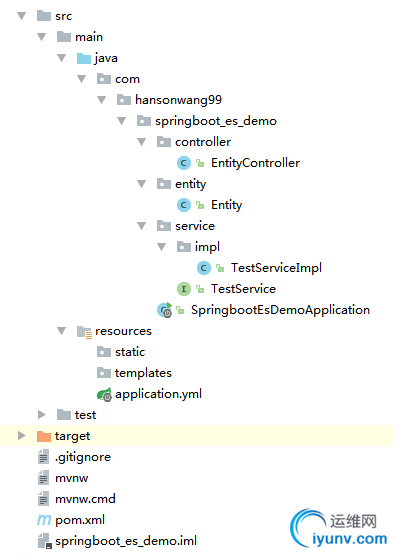Screen dimensions: 393x555
Task: Click the Spring Boot run icon for SpringbootEsDemoApplication
Action: [x=165, y=310]
